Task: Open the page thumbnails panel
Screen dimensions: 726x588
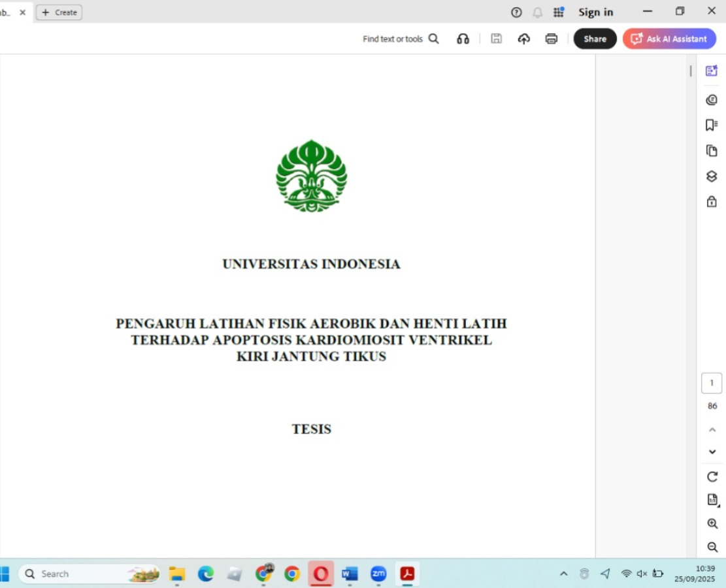Action: (712, 151)
